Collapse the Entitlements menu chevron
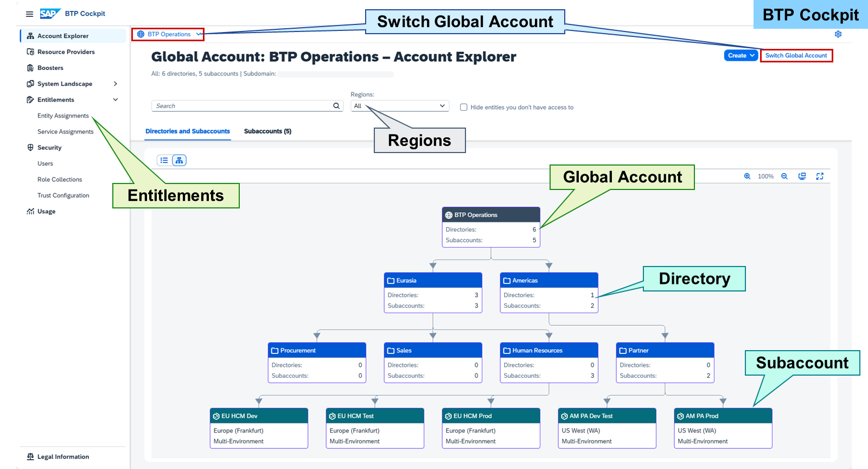The image size is (868, 469). (x=116, y=100)
